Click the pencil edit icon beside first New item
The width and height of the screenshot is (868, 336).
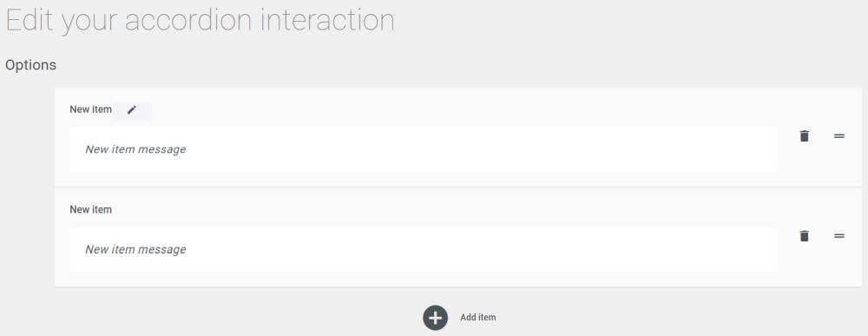tap(131, 110)
